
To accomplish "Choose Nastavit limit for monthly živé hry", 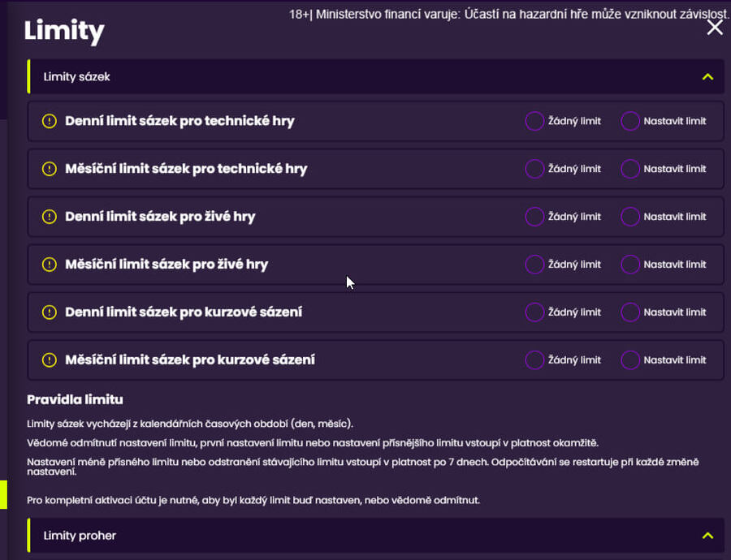I will click(x=629, y=264).
